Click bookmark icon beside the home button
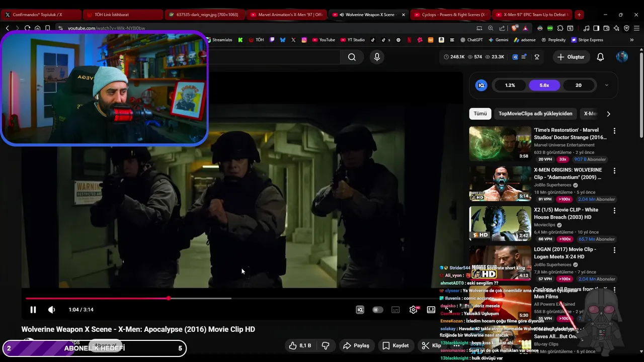The image size is (644, 362). [x=47, y=28]
